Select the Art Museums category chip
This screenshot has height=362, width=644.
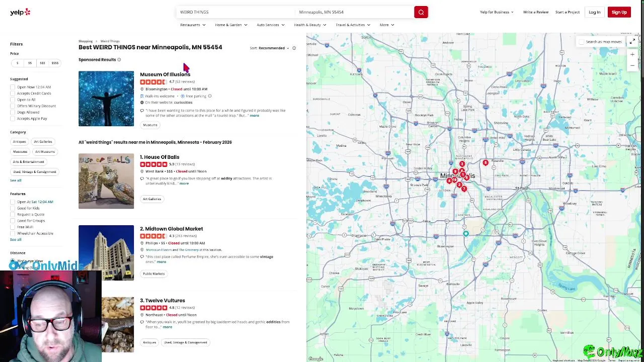point(45,152)
